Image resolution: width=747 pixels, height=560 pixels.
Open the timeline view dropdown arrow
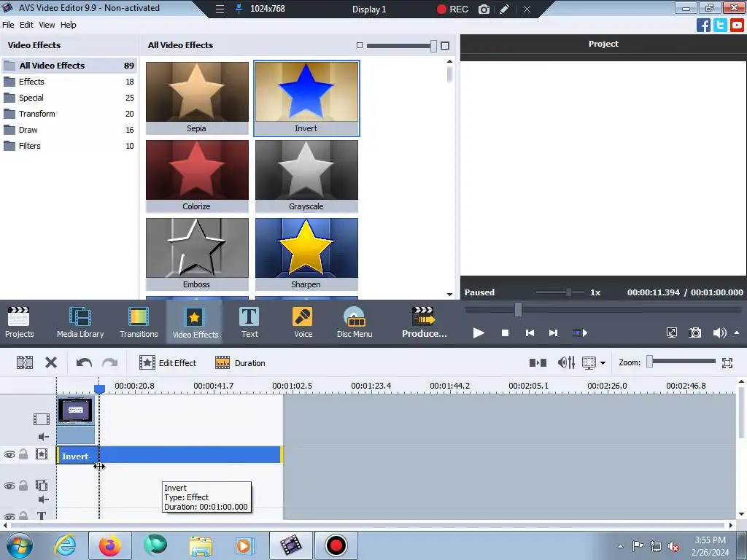(603, 363)
